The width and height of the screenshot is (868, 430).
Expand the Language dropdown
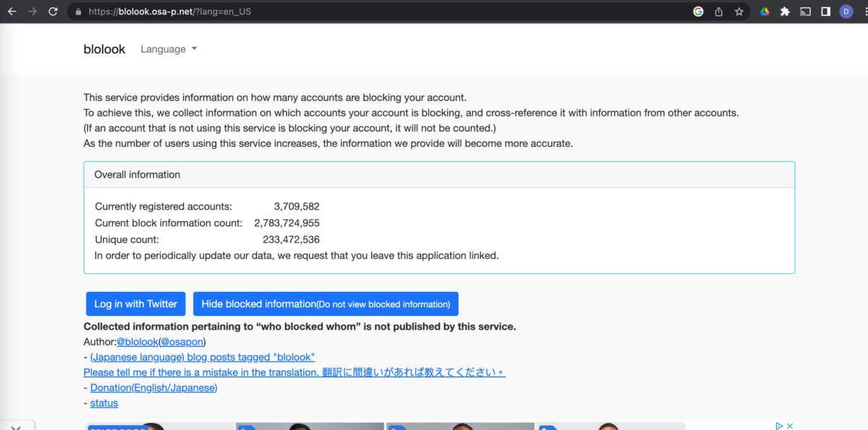pos(169,49)
